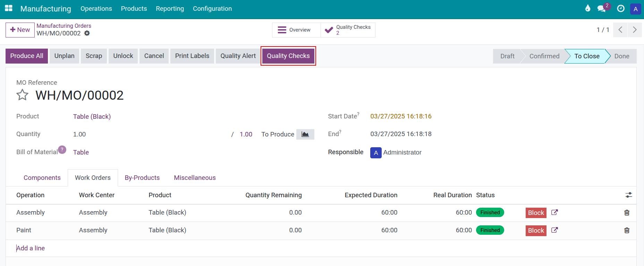The image size is (644, 266).
Task: Open the activities clock icon
Action: coord(621,9)
